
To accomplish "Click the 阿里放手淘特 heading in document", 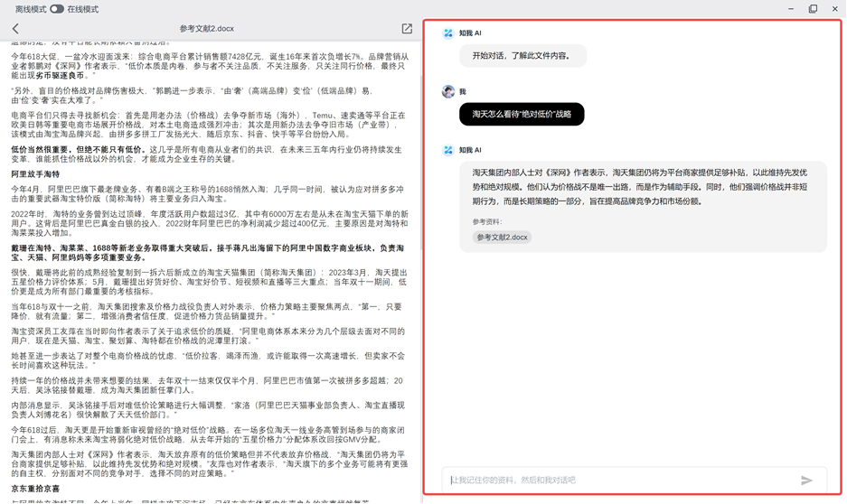I will (35, 174).
